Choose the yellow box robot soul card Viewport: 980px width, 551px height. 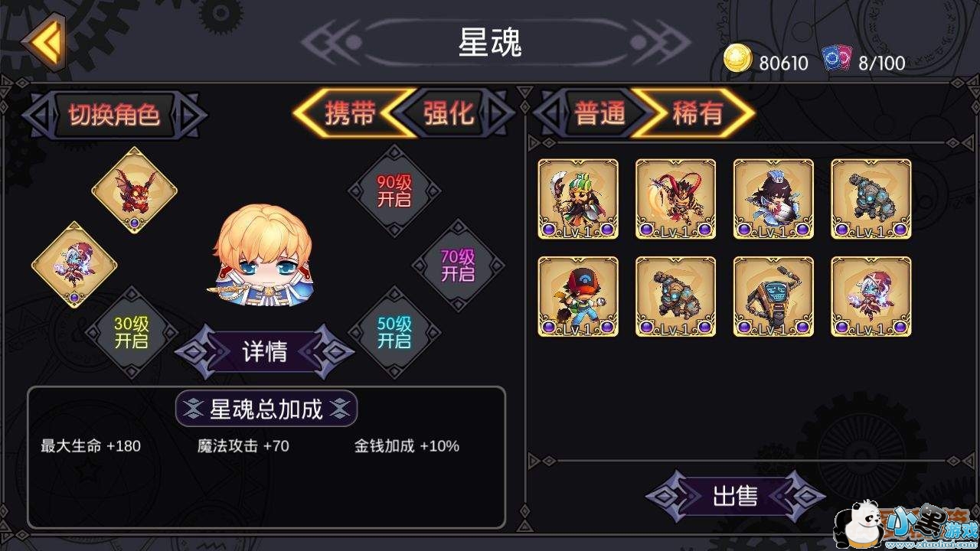click(x=773, y=296)
